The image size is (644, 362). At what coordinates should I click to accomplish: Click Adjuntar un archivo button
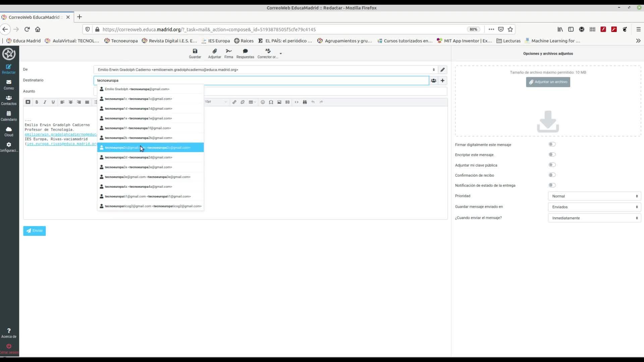(548, 82)
